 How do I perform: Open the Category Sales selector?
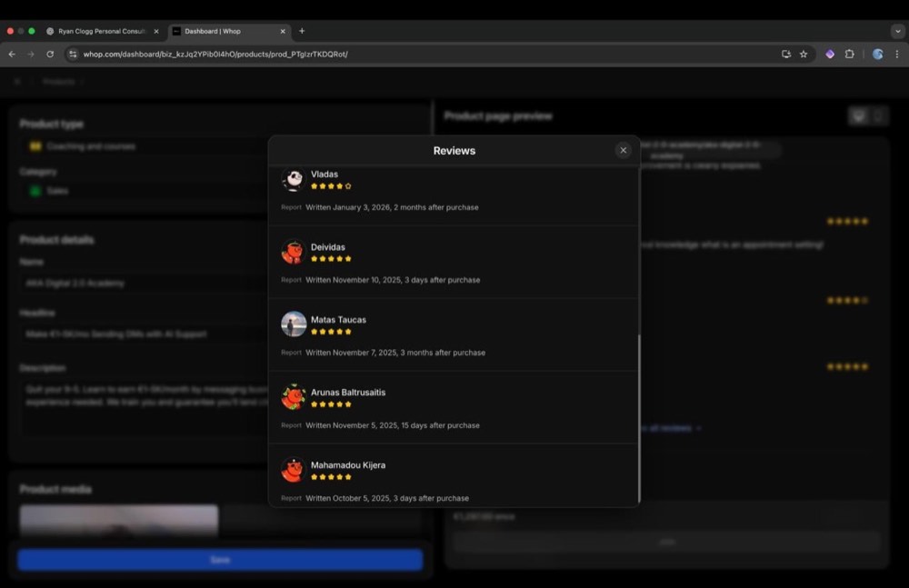point(144,191)
